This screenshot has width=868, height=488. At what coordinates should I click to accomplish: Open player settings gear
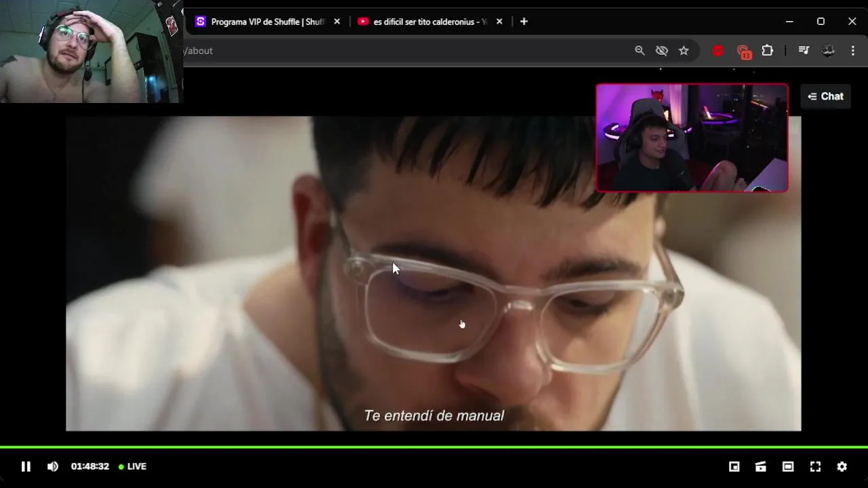[842, 466]
